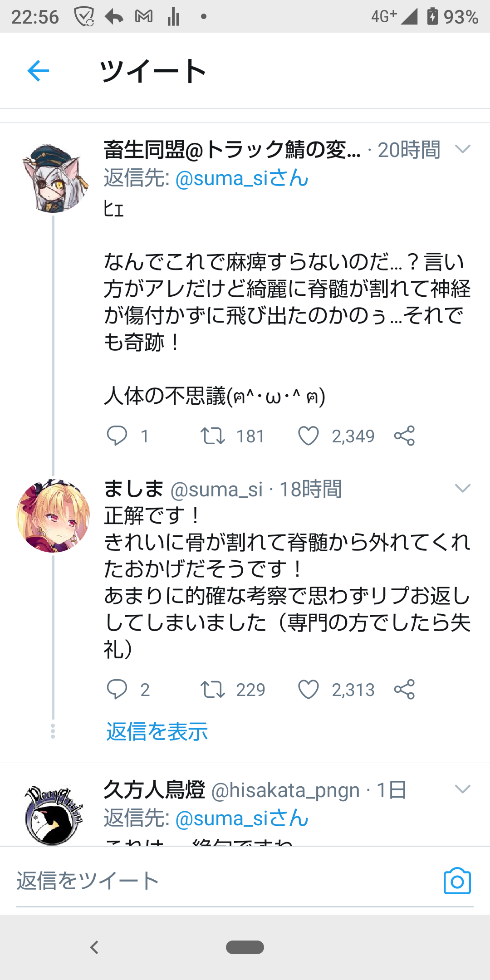Share ましま's tweet
490x980 pixels.
[404, 690]
